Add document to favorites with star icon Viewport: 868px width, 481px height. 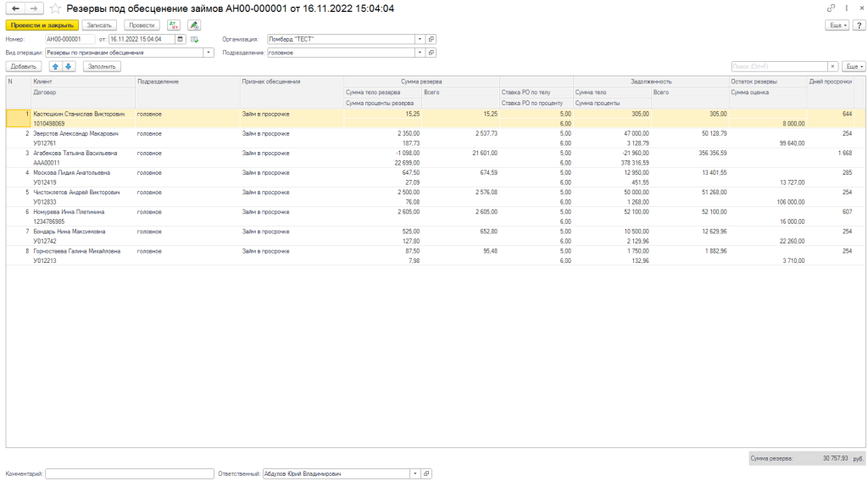pos(55,8)
